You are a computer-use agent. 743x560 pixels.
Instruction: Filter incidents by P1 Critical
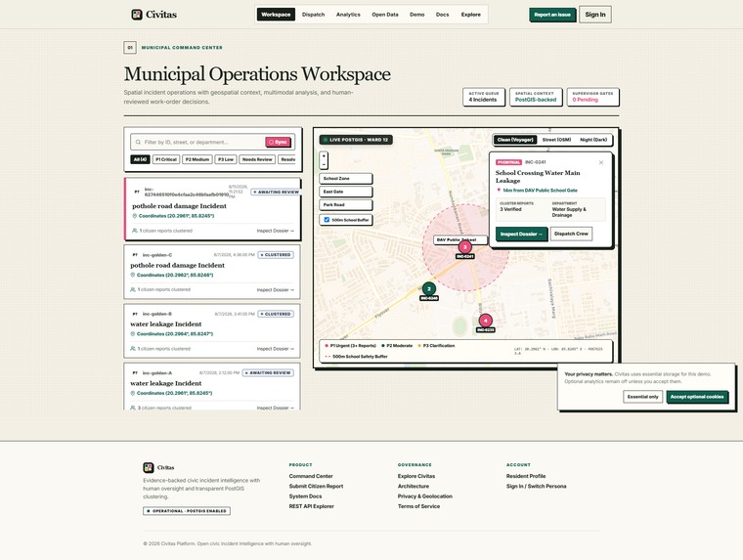pos(166,159)
